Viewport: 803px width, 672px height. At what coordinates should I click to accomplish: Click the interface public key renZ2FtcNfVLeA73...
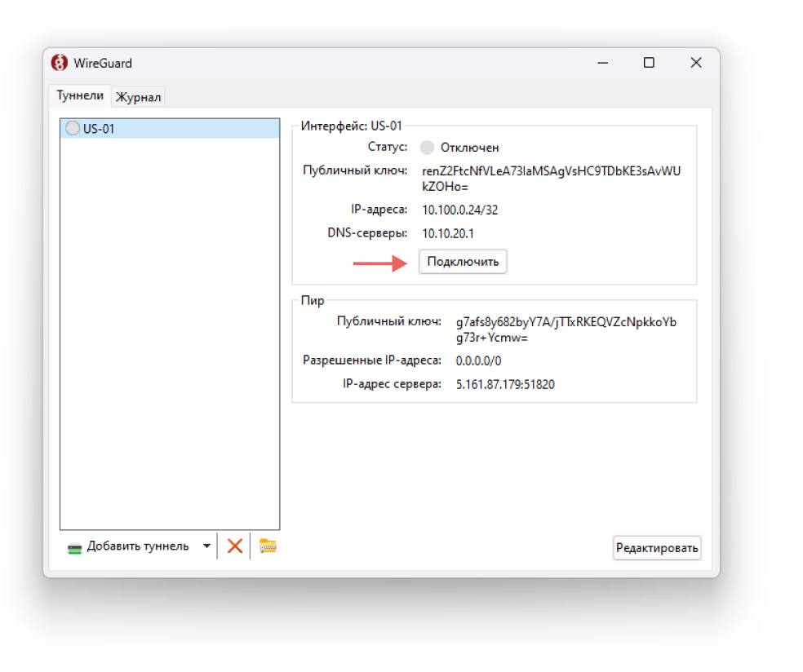click(551, 179)
